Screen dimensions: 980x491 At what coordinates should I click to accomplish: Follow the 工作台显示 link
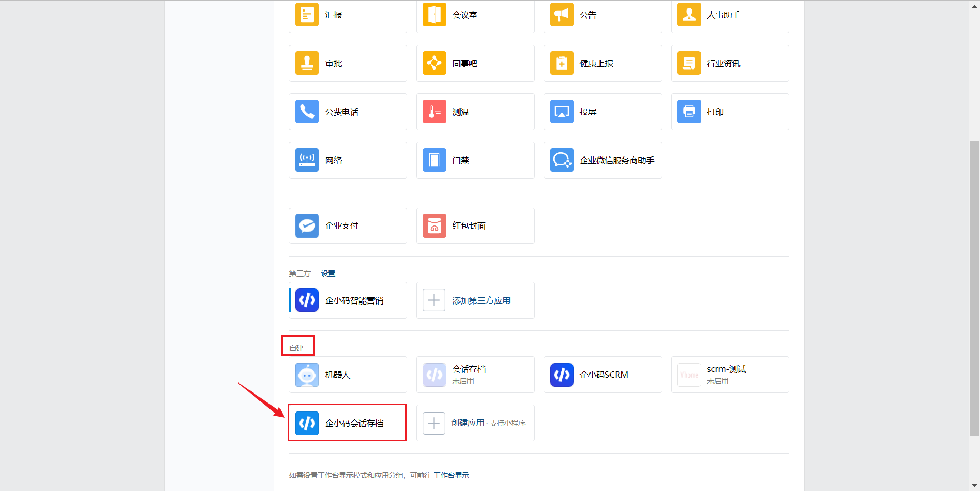[451, 475]
